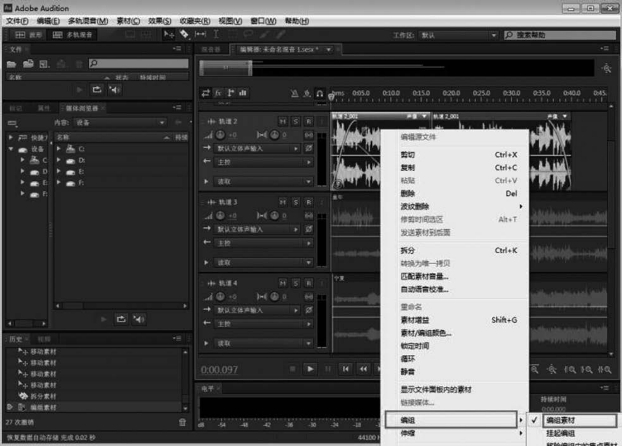622x446 pixels.
Task: Open the 效果(S) menu
Action: point(159,20)
